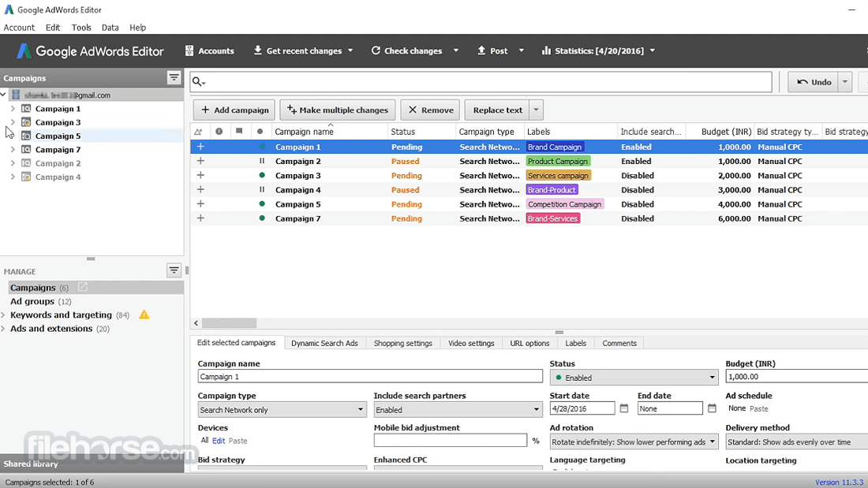This screenshot has height=488, width=868.
Task: Open the Tools menu
Action: pyautogui.click(x=81, y=28)
